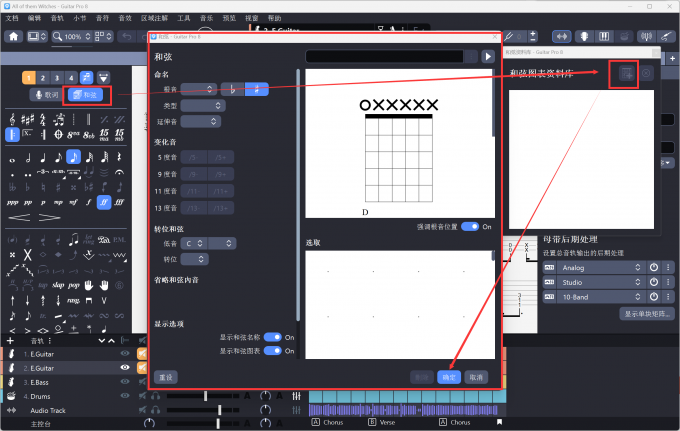Open the 音轨 menu in the menu bar
Viewport: 680px width, 431px height.
[x=57, y=18]
